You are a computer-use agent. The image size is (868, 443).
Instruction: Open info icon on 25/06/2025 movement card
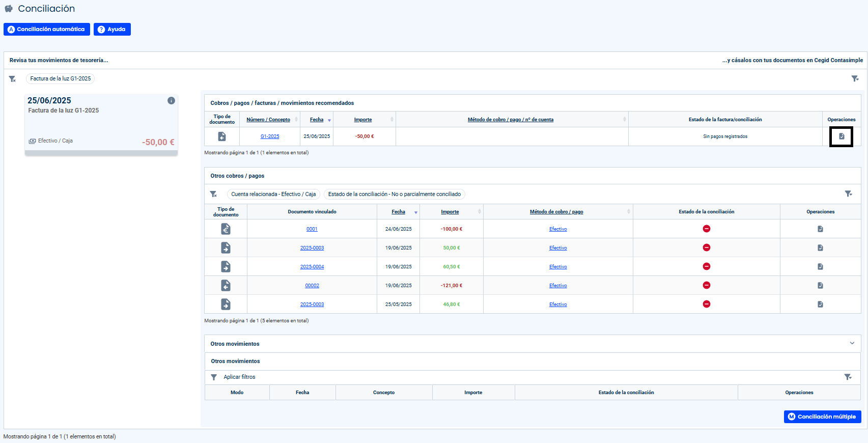coord(171,101)
